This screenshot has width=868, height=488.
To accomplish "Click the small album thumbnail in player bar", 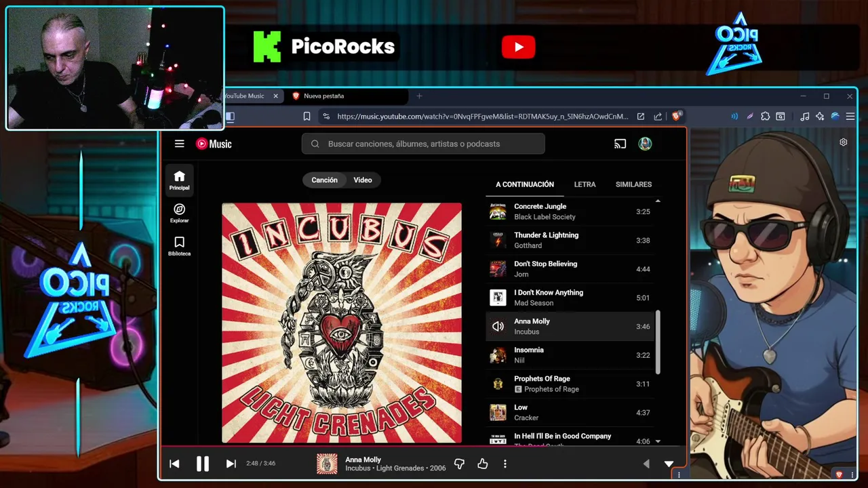I will 327,464.
